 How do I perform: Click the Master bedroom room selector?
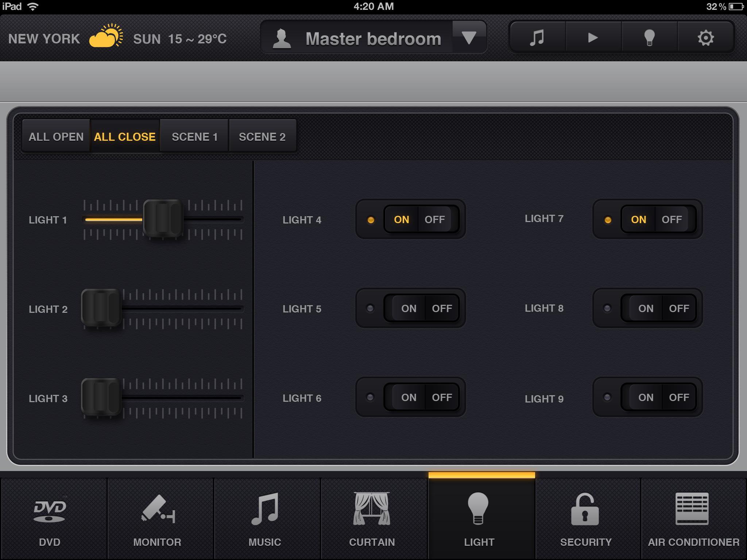[373, 39]
